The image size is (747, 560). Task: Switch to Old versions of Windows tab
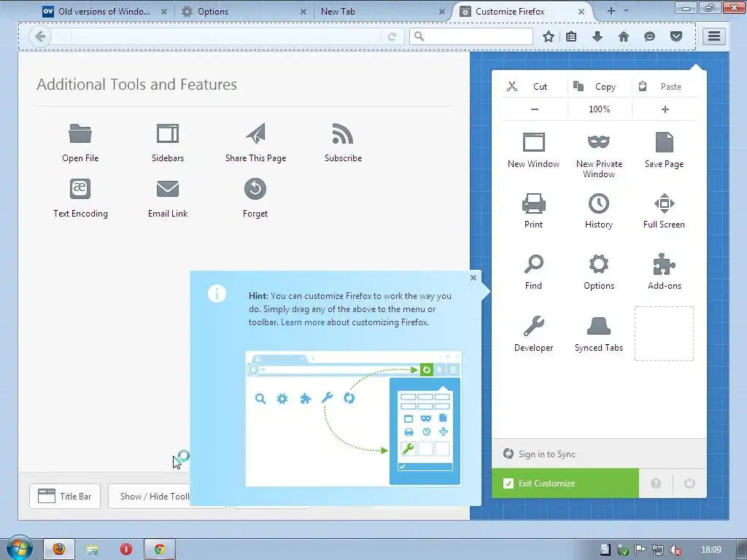tap(105, 12)
